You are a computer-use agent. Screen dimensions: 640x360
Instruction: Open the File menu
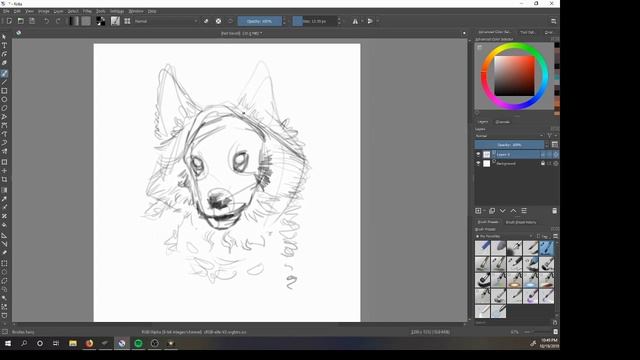coord(6,11)
